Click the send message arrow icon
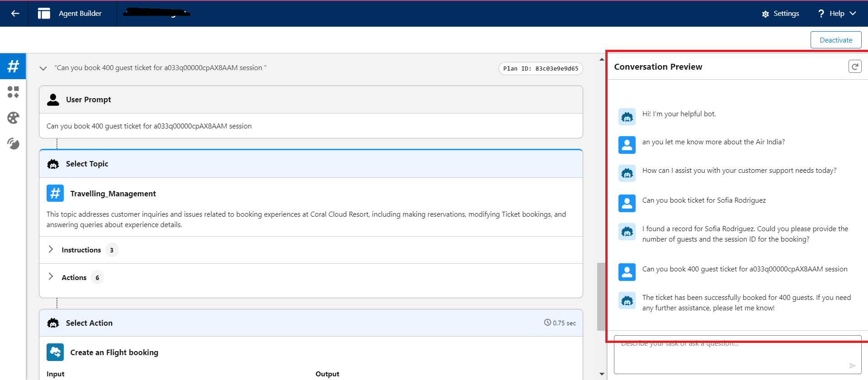 click(852, 366)
